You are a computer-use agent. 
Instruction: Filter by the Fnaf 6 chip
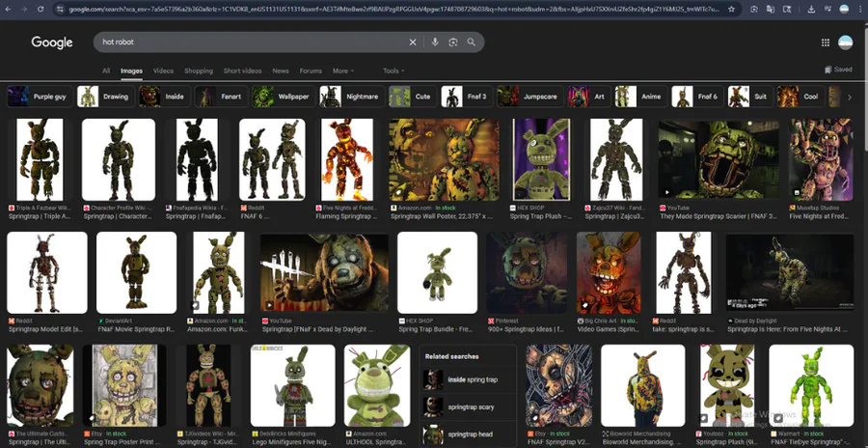point(697,97)
